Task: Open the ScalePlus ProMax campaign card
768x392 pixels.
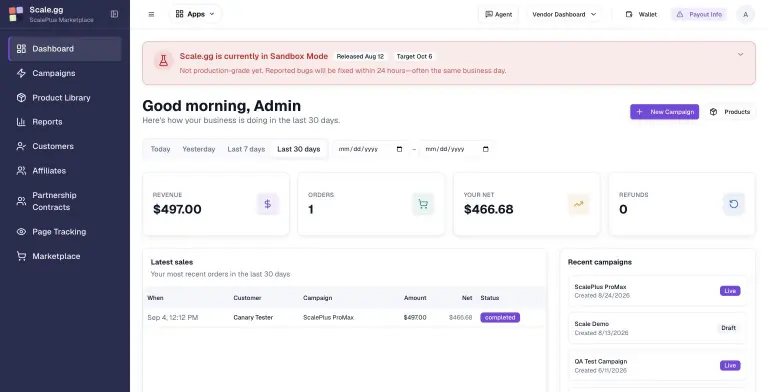Action: 657,291
